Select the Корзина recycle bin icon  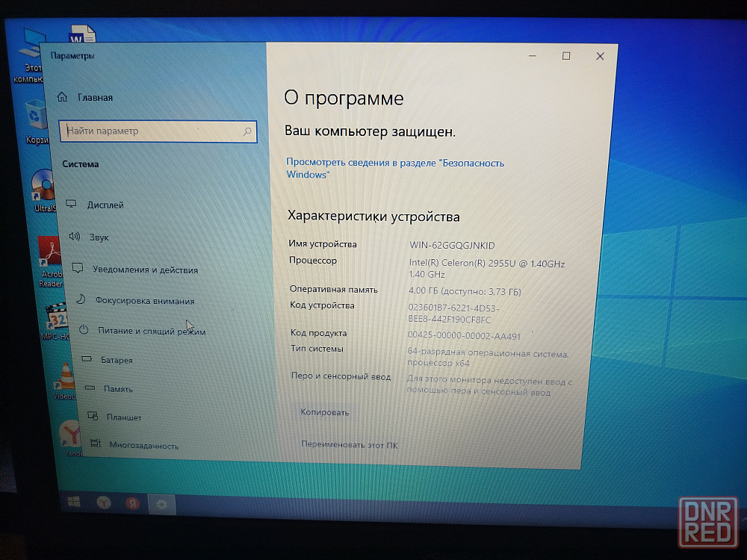pyautogui.click(x=36, y=122)
